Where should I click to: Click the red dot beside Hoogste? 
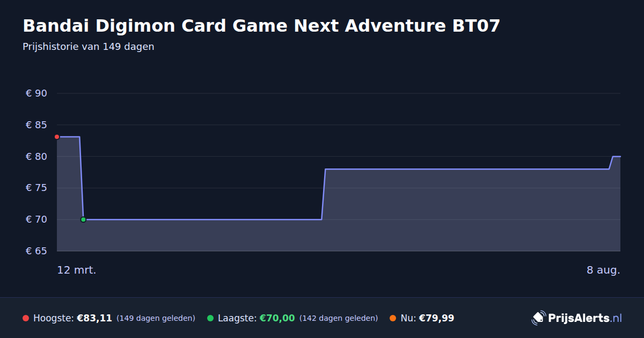click(x=26, y=318)
